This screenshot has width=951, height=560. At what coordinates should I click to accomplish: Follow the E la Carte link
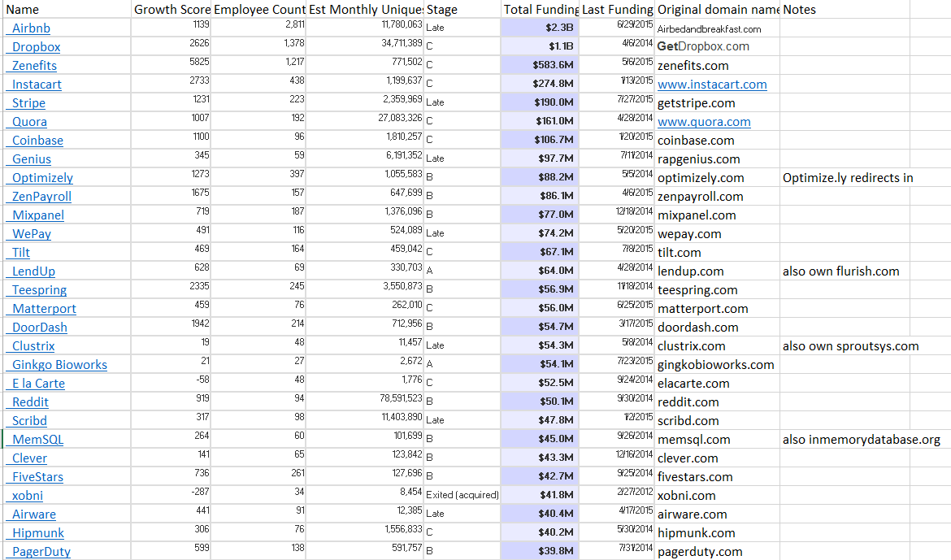coord(38,384)
